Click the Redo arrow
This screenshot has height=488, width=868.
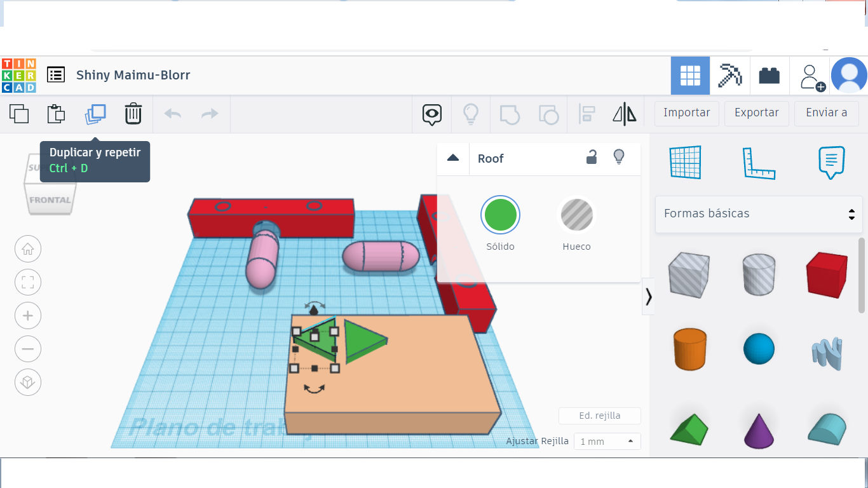tap(210, 114)
